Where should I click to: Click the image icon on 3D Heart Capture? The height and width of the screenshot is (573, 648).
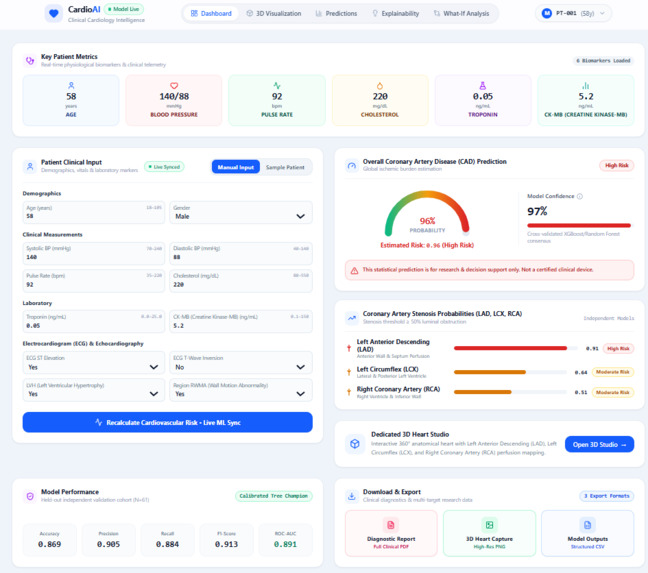pyautogui.click(x=489, y=525)
